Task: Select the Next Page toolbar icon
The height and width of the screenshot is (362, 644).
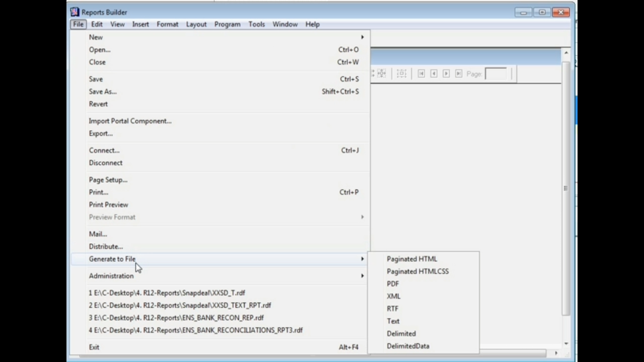Action: tap(446, 74)
